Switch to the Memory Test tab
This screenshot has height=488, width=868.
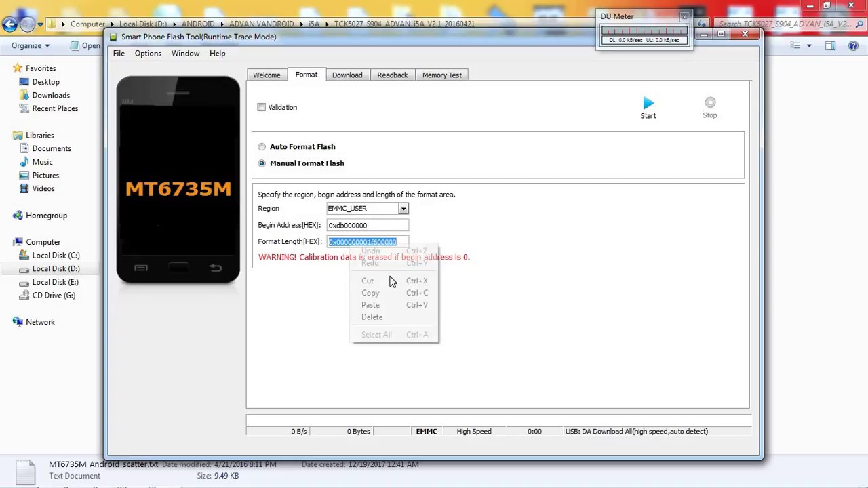[x=442, y=75]
